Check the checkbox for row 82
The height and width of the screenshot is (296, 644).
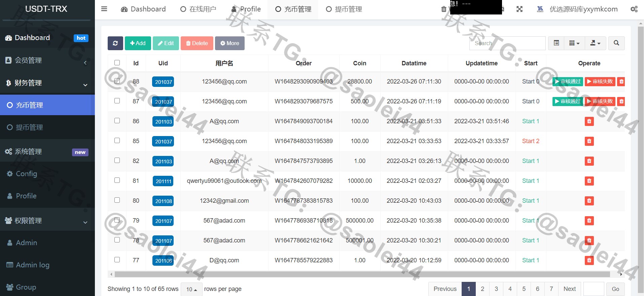pyautogui.click(x=117, y=160)
